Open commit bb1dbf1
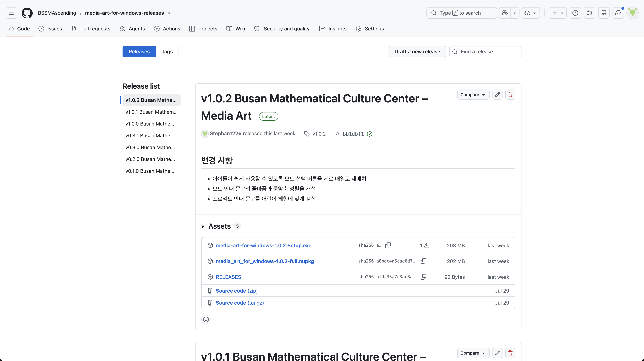Image resolution: width=644 pixels, height=361 pixels. point(353,134)
